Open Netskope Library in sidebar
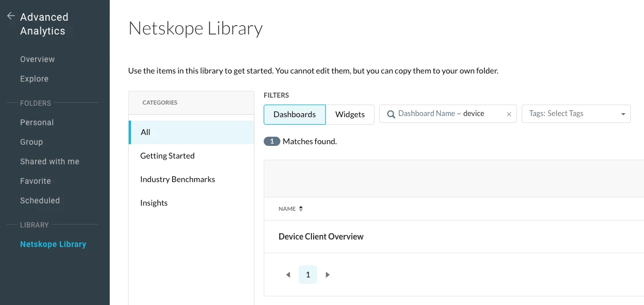This screenshot has width=644, height=305. point(53,244)
